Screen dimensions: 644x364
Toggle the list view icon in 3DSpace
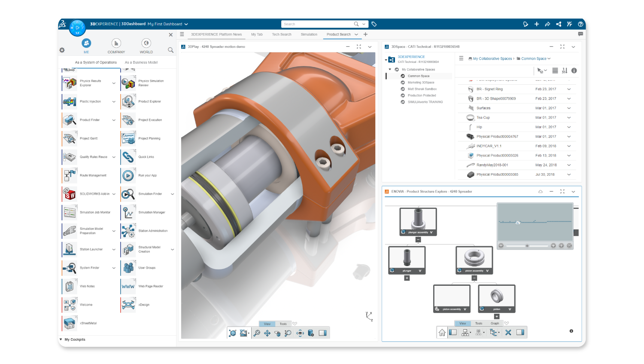pos(555,70)
